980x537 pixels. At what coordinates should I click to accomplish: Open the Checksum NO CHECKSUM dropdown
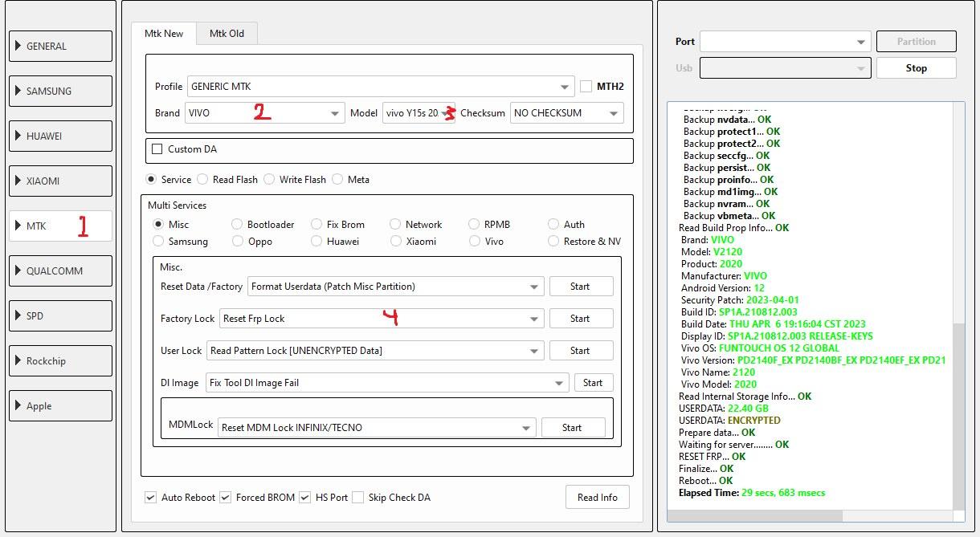pyautogui.click(x=566, y=113)
